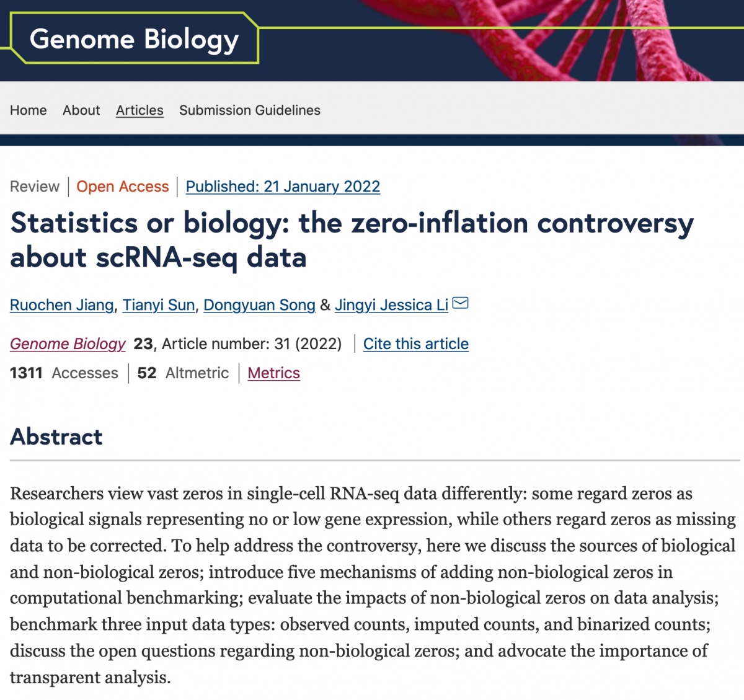
Task: Click the 52 Altmetric count
Action: pyautogui.click(x=183, y=373)
